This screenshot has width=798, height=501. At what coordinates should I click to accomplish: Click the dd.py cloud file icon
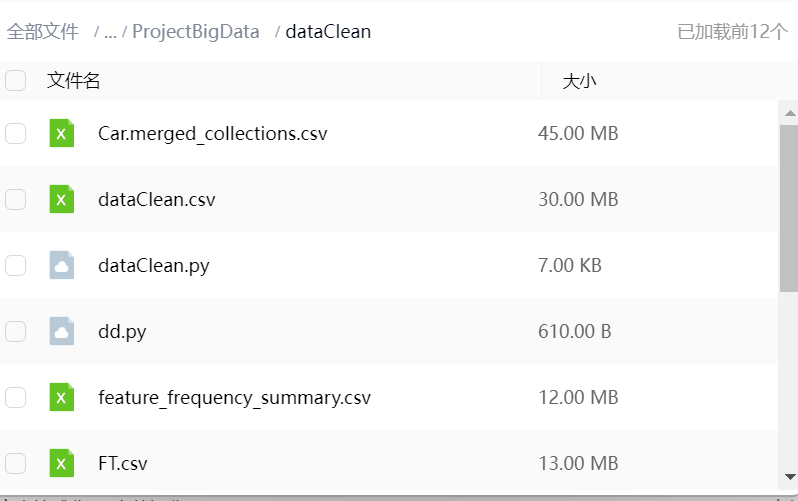[x=62, y=331]
